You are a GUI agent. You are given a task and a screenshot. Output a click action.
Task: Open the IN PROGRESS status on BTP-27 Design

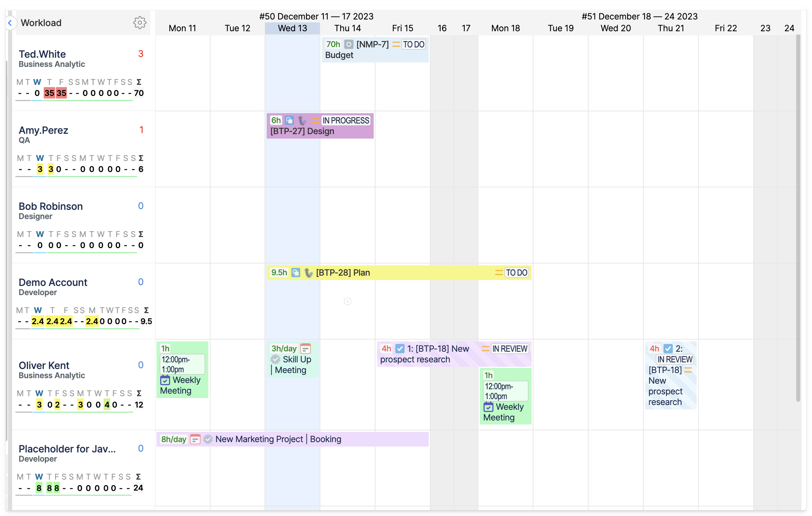[345, 121]
